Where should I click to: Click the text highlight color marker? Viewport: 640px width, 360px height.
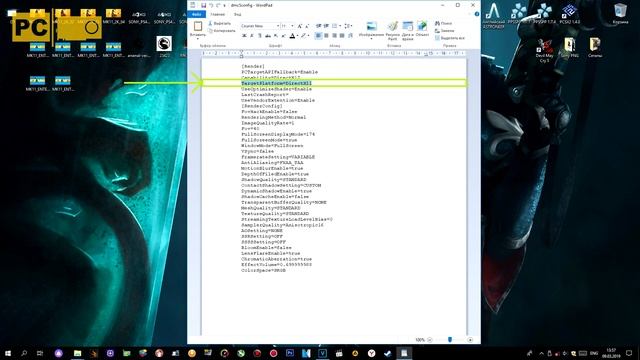tap(303, 36)
